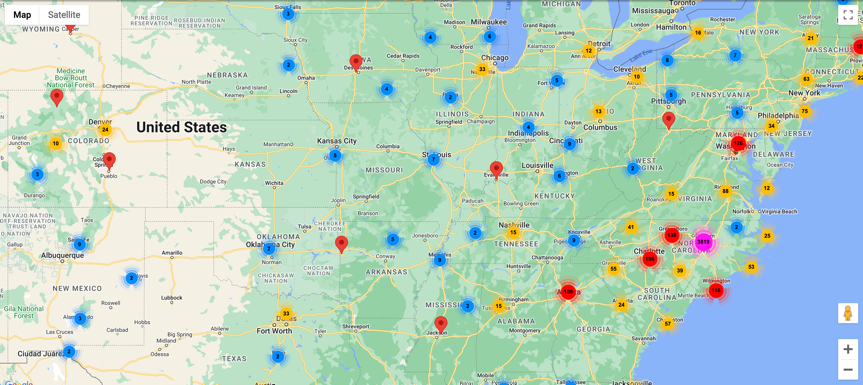Zoom out with the minus button
The height and width of the screenshot is (385, 863).
pyautogui.click(x=848, y=369)
